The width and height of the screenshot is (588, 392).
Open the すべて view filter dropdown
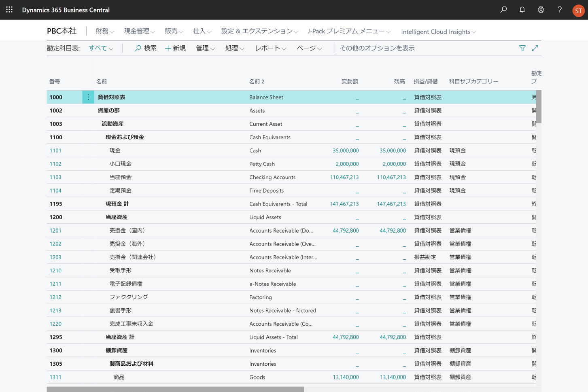tap(101, 48)
